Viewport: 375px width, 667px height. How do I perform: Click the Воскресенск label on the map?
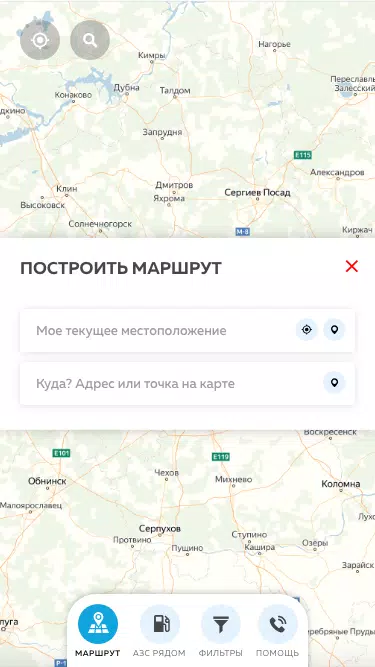(330, 432)
